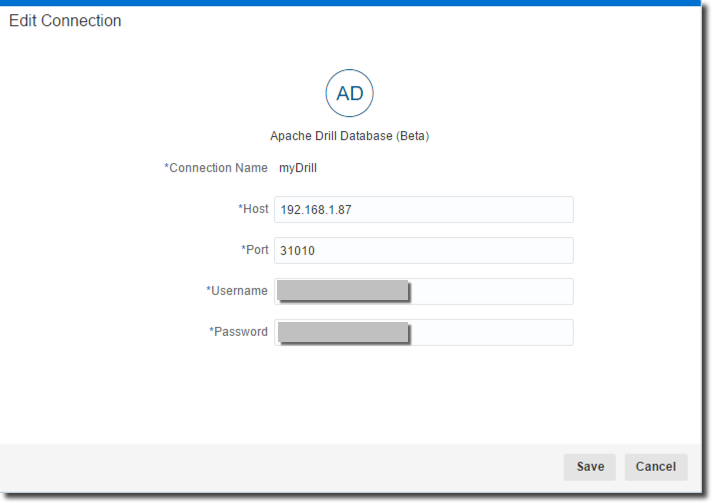
Task: Click the *Host field label
Action: coord(253,209)
